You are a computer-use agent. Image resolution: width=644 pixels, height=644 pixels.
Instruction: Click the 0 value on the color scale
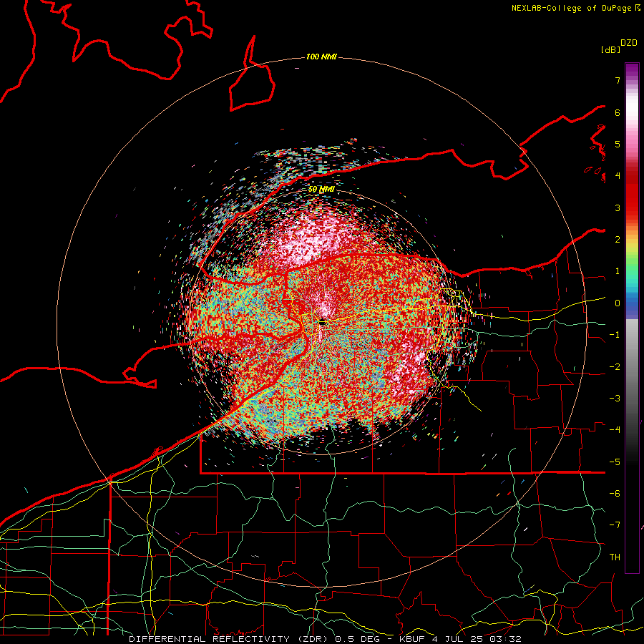(618, 303)
